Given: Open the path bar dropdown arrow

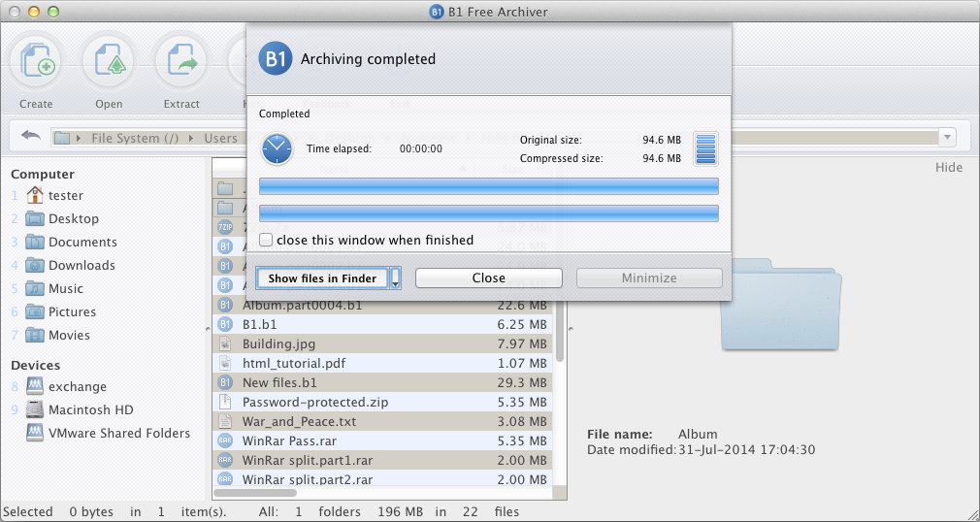Looking at the screenshot, I should (x=947, y=138).
